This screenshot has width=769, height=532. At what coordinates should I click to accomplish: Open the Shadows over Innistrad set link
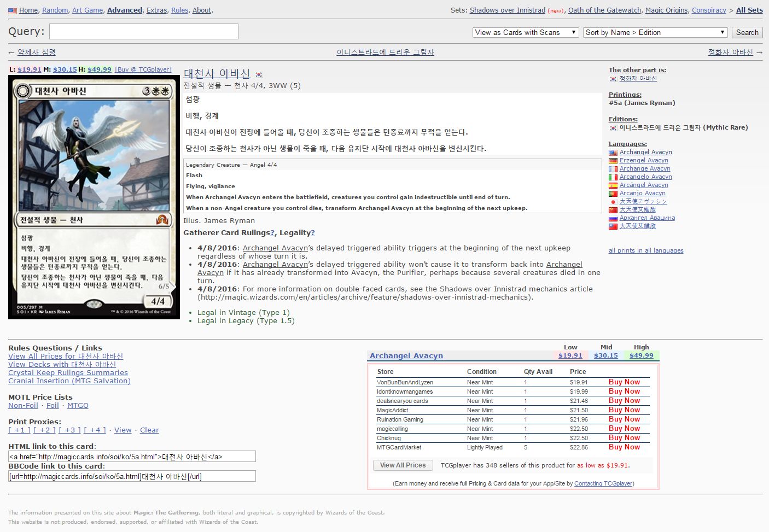[x=507, y=10]
